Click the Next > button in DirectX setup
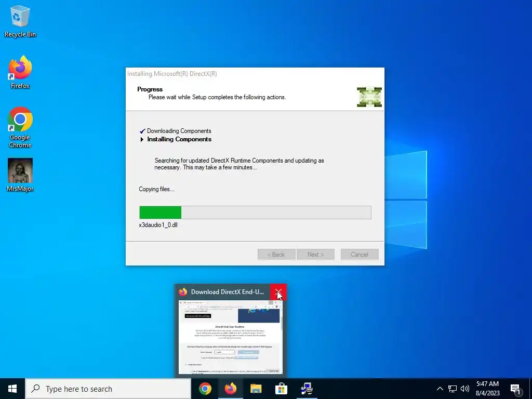 [315, 255]
